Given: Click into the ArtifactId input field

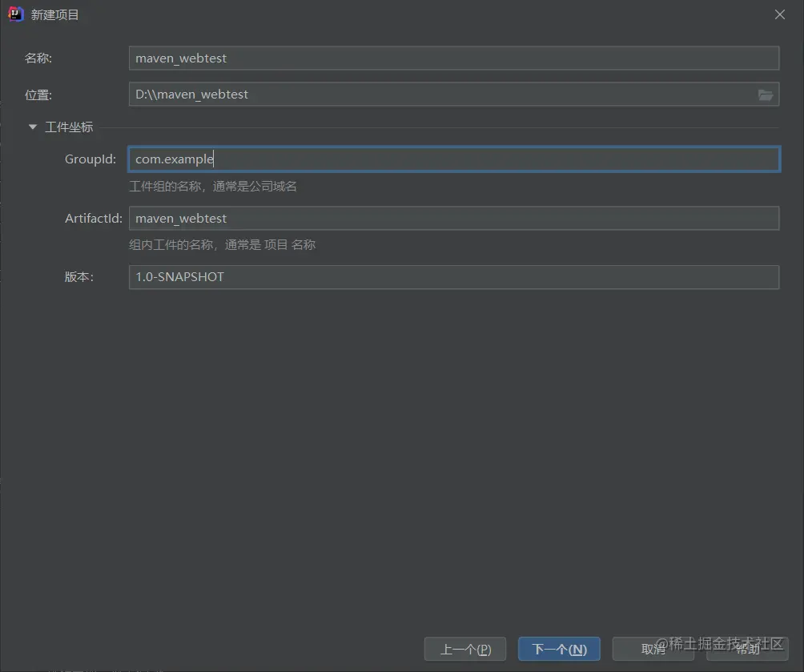Looking at the screenshot, I should click(x=454, y=218).
